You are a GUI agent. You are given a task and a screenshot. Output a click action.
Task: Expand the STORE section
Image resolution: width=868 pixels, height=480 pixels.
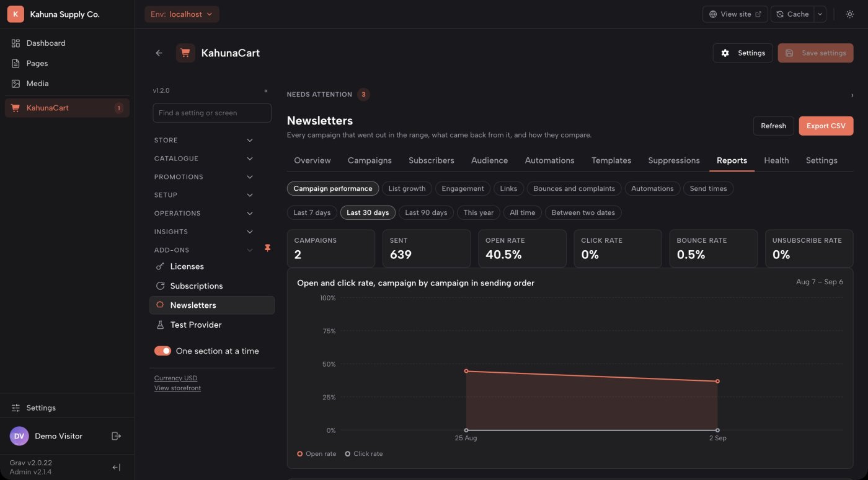pos(205,141)
